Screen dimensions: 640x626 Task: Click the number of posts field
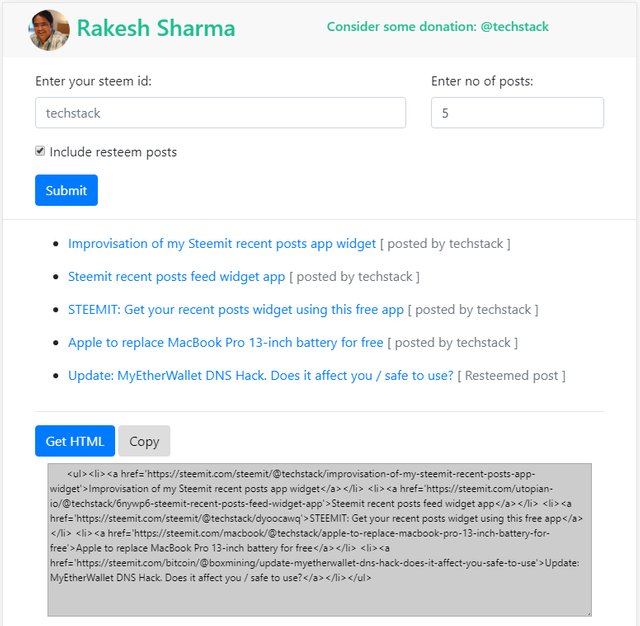pyautogui.click(x=517, y=113)
